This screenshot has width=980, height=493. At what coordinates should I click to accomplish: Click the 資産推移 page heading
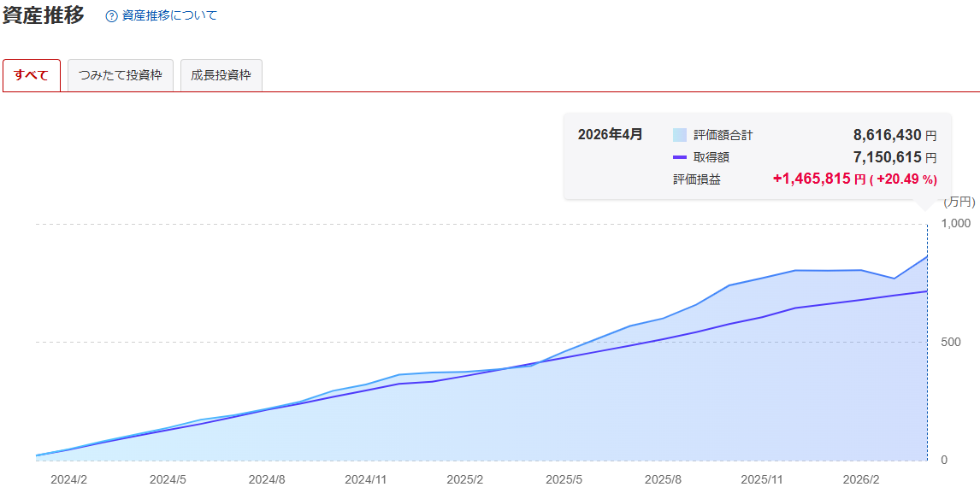[44, 15]
